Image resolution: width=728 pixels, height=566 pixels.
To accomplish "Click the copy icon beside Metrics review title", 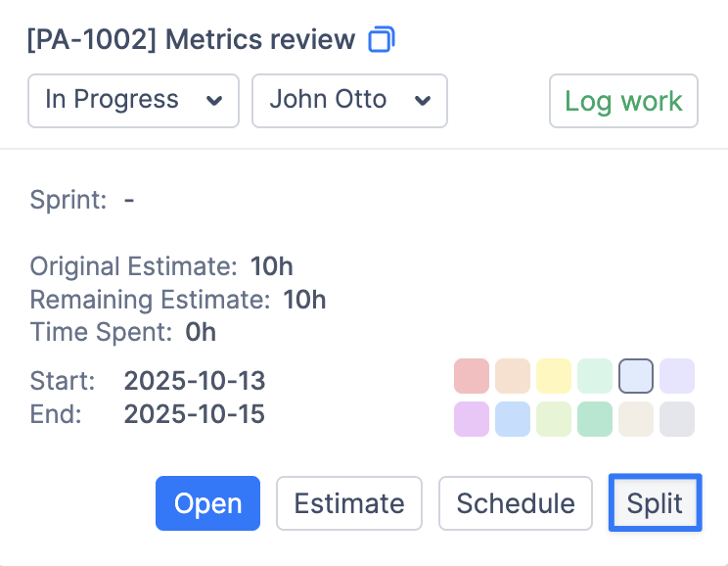I will [381, 40].
